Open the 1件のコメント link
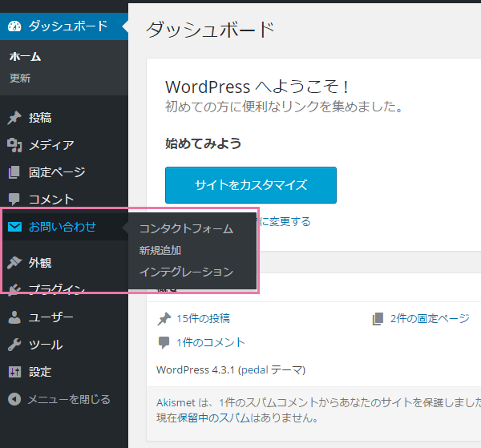481x448 pixels. tap(211, 342)
